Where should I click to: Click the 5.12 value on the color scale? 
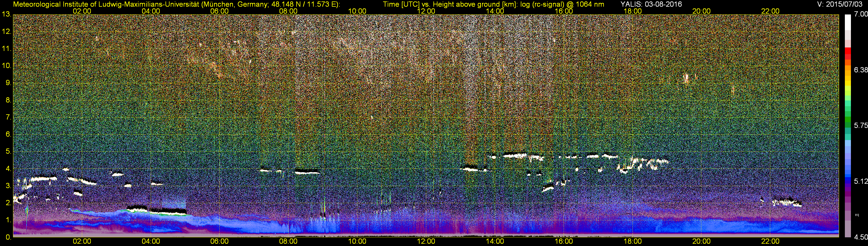(861, 181)
